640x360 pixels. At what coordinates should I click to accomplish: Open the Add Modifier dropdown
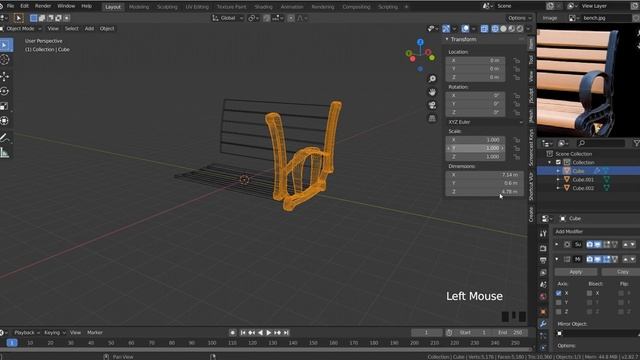596,231
